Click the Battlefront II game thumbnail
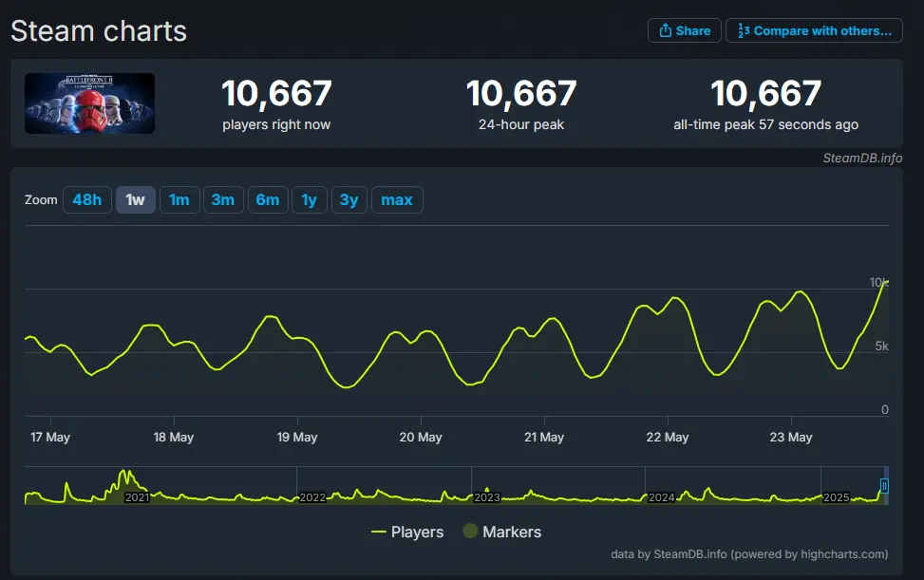 (89, 103)
